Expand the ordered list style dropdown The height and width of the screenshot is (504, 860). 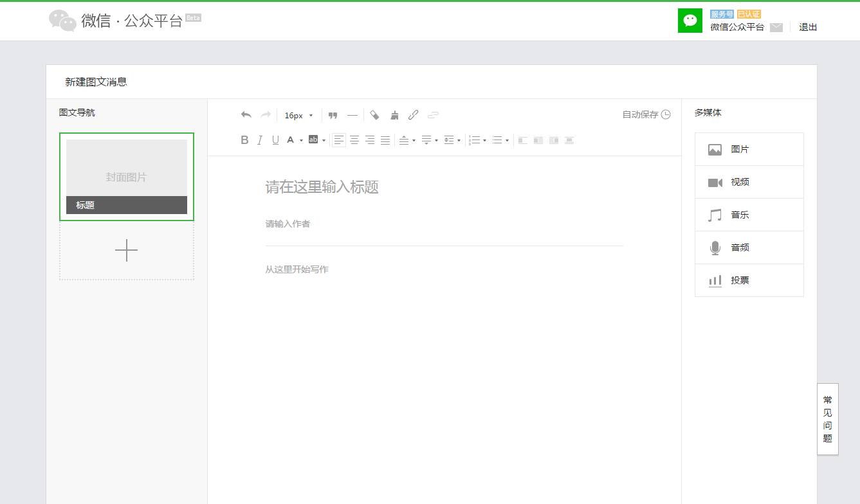coord(484,140)
